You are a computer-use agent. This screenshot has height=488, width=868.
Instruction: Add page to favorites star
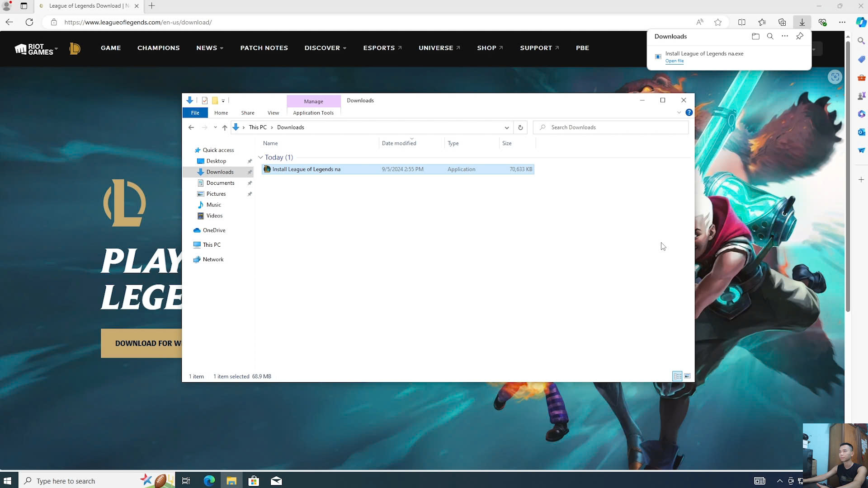click(x=718, y=22)
